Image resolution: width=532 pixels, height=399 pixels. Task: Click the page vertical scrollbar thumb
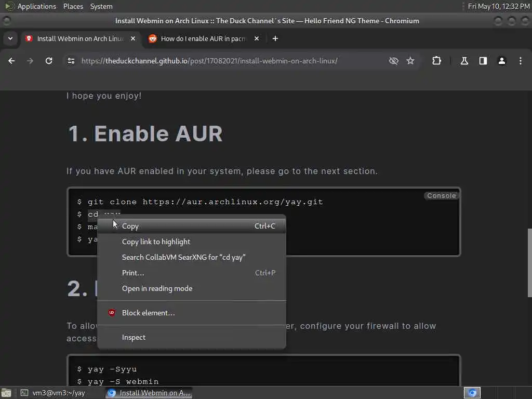click(x=529, y=263)
